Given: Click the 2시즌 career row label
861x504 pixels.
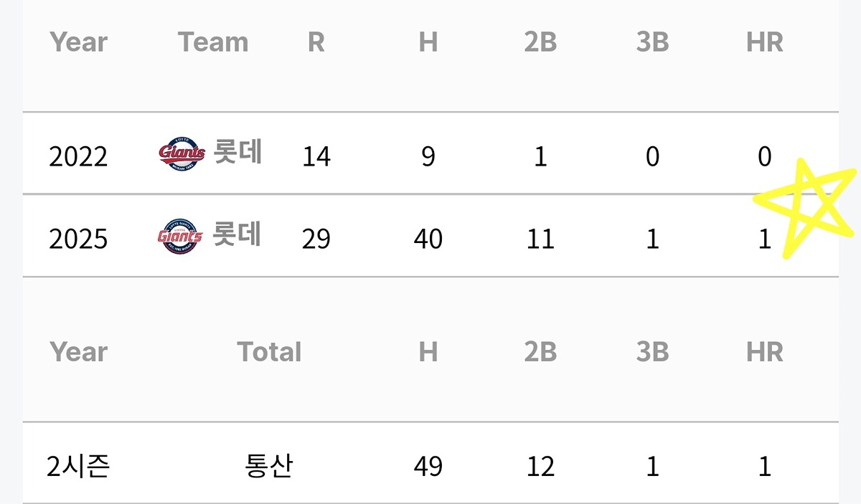Looking at the screenshot, I should (78, 467).
